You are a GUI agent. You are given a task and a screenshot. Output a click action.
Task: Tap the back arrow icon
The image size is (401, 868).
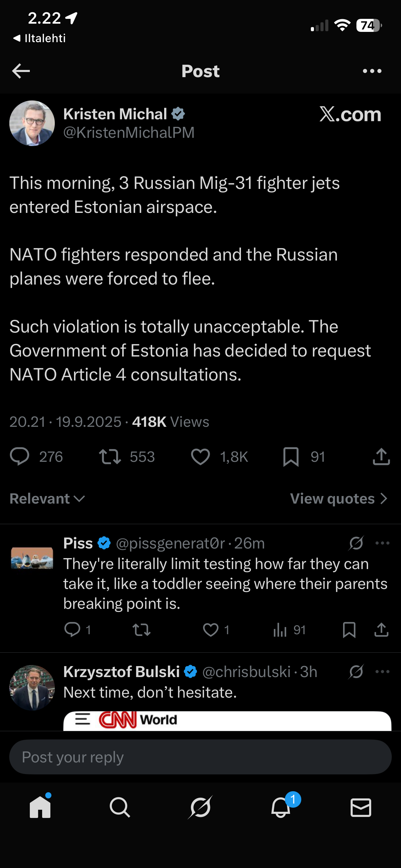(x=21, y=71)
